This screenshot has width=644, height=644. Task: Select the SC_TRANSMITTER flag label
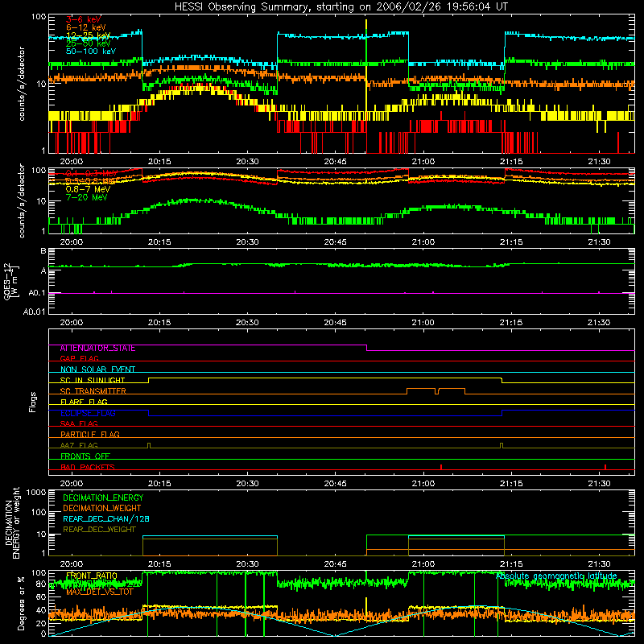point(93,391)
